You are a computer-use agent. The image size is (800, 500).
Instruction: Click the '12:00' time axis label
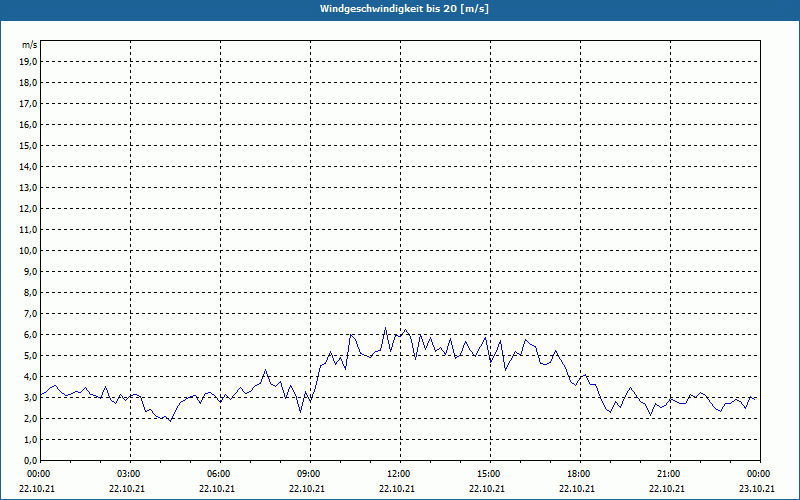(401, 474)
